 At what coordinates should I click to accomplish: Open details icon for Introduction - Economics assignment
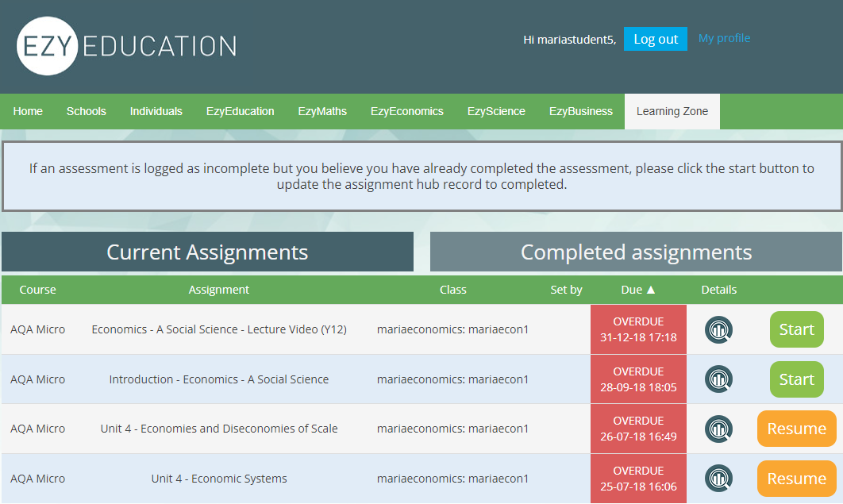click(x=718, y=379)
